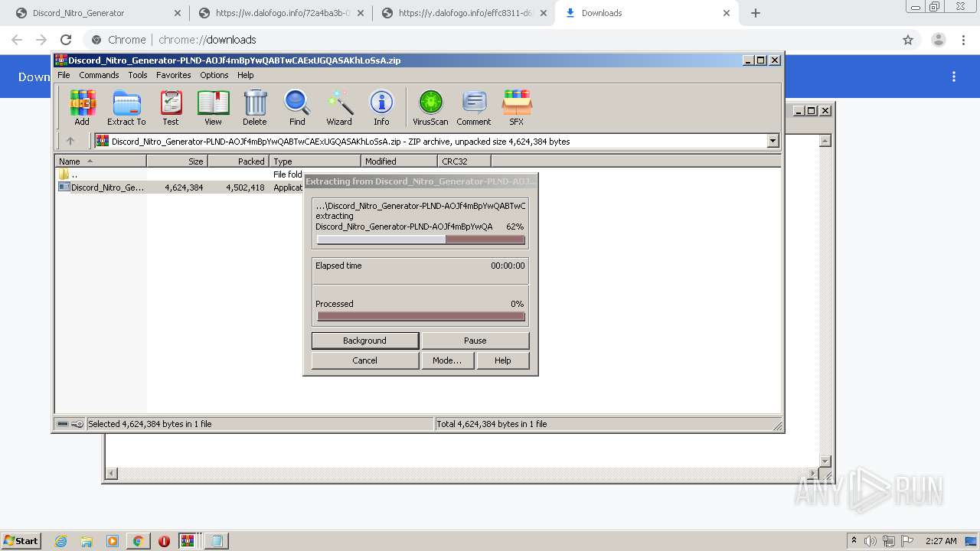Click the 62% extraction progress bar

(421, 240)
